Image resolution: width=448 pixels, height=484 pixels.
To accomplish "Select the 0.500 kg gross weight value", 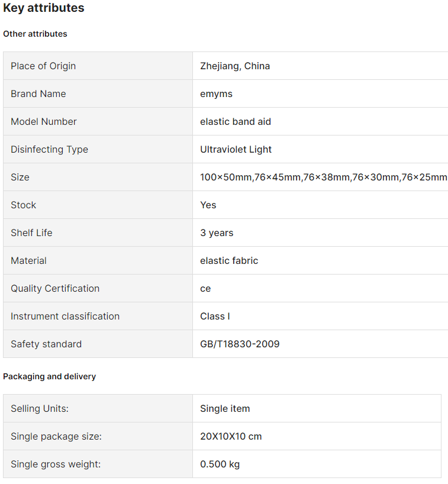I will point(220,464).
